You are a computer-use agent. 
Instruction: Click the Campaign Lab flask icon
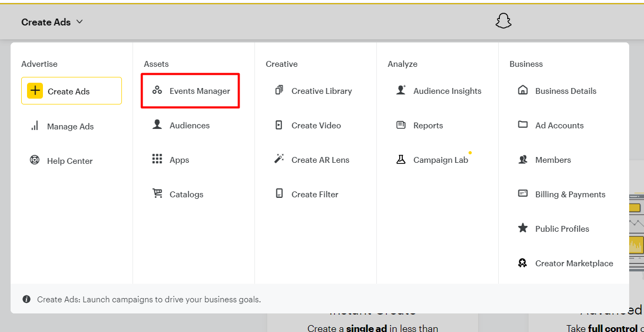coord(401,159)
